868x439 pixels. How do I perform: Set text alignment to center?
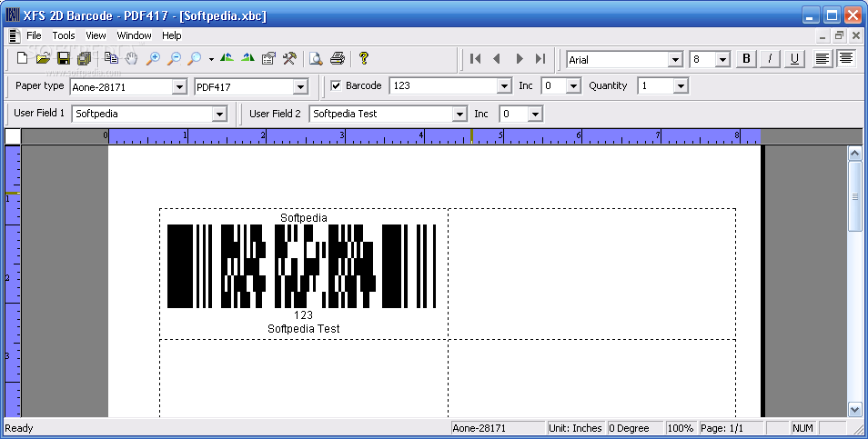(846, 58)
